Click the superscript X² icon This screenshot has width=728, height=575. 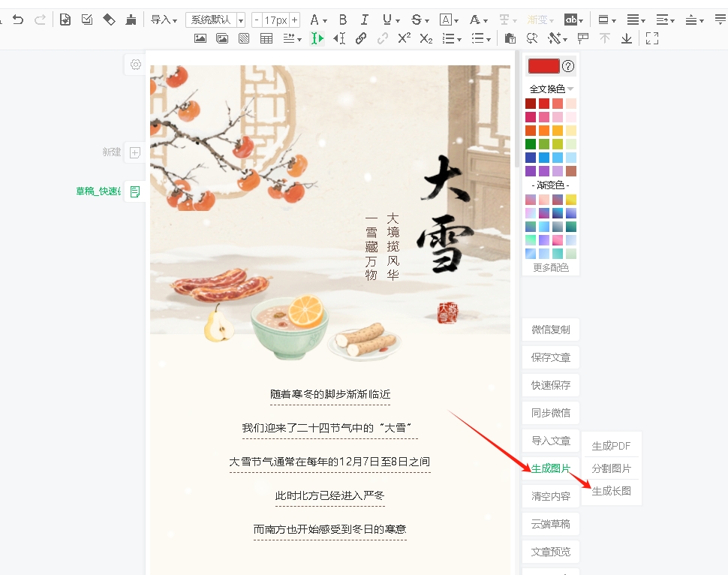point(404,38)
